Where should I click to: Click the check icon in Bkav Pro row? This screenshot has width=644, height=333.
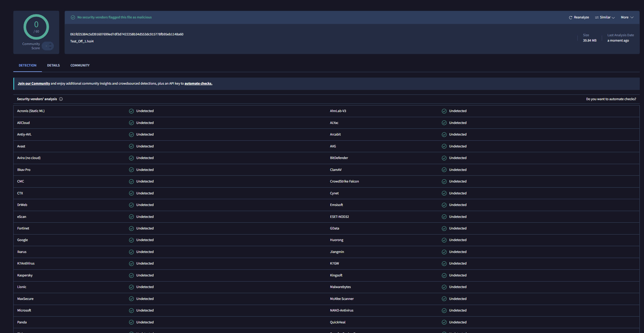[x=131, y=170]
